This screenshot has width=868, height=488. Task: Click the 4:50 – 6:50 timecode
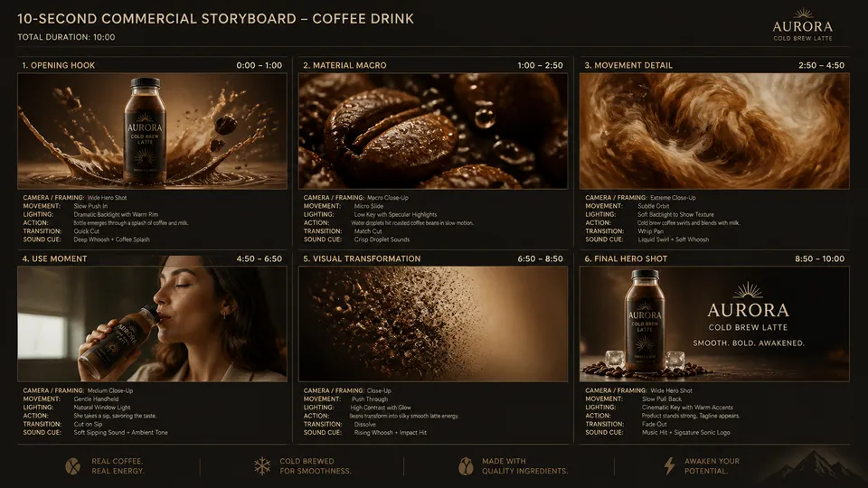259,258
